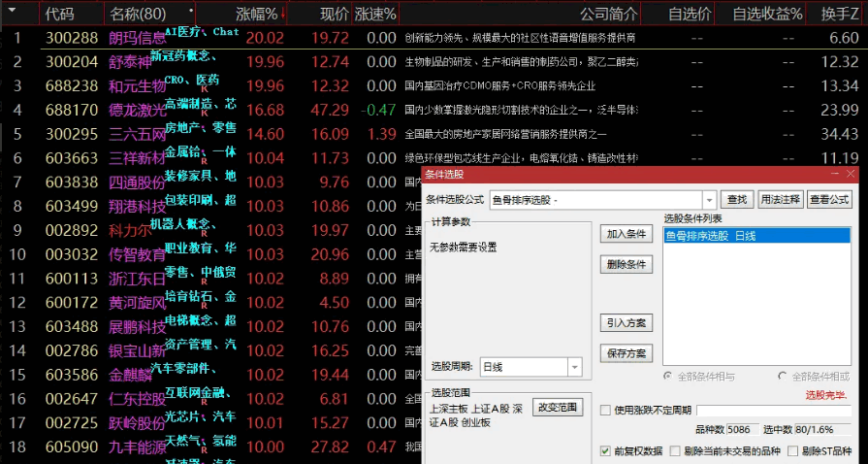The width and height of the screenshot is (868, 464).
Task: Click stock code 603663
Action: point(72,158)
